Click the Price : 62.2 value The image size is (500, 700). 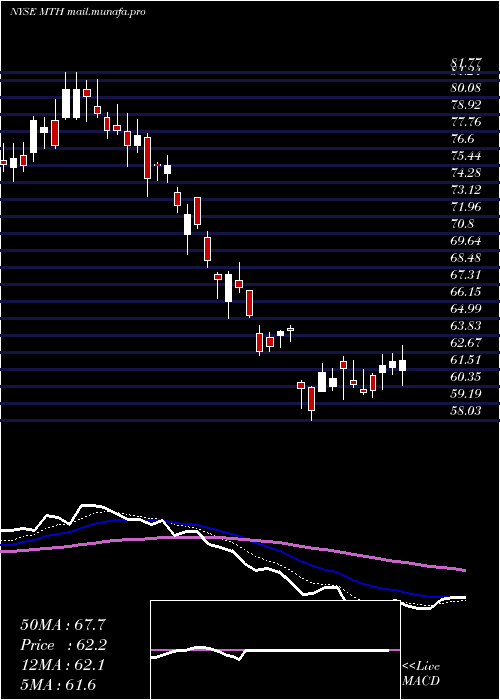[64, 645]
